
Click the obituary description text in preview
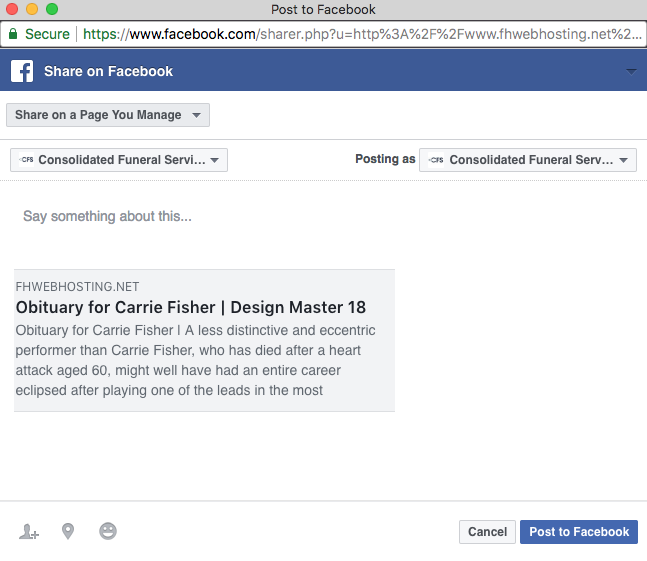pyautogui.click(x=196, y=360)
